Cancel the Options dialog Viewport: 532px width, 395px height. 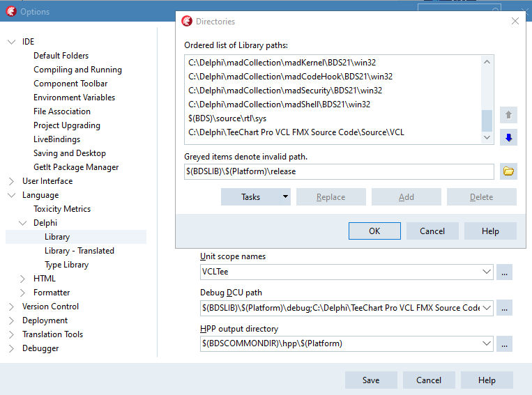tap(429, 380)
